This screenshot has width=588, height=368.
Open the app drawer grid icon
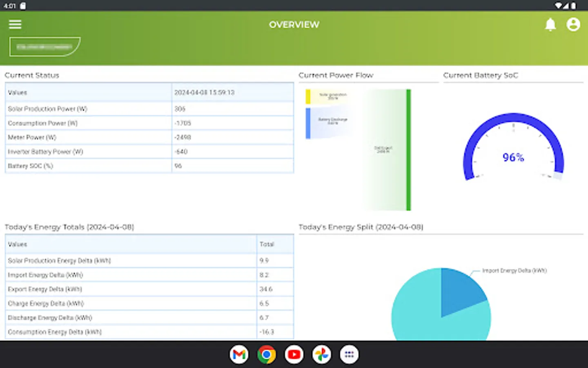tap(349, 354)
